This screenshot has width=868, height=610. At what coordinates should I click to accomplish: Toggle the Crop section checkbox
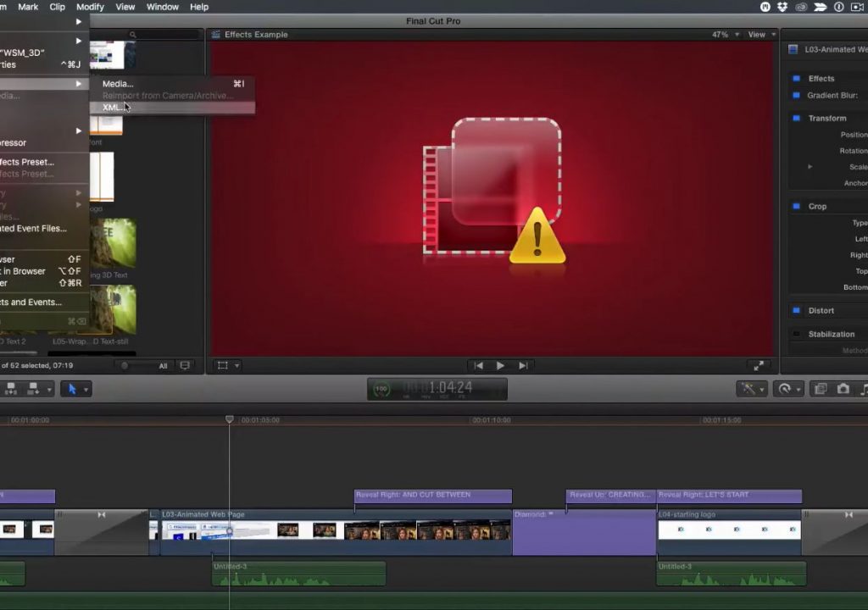tap(796, 206)
